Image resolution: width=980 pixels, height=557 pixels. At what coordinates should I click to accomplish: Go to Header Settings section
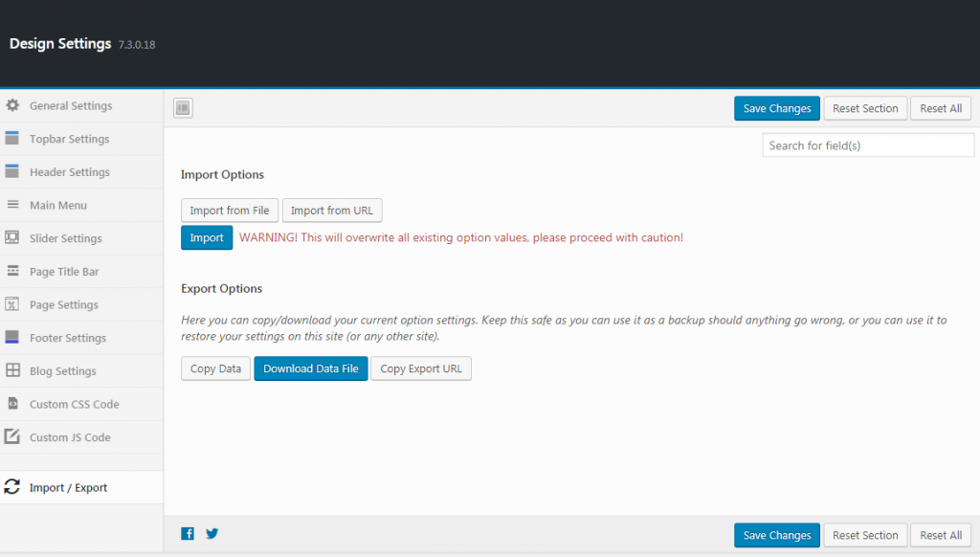pyautogui.click(x=81, y=172)
